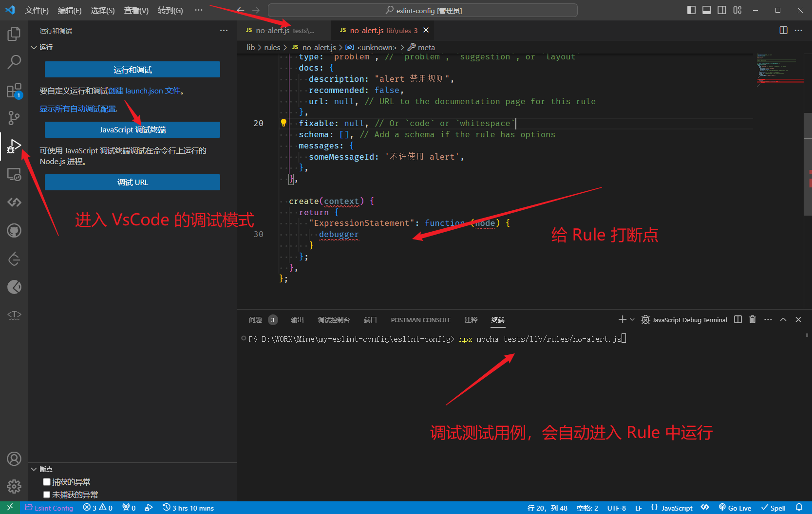
Task: Open the Accounts icon in activity bar
Action: [x=14, y=459]
